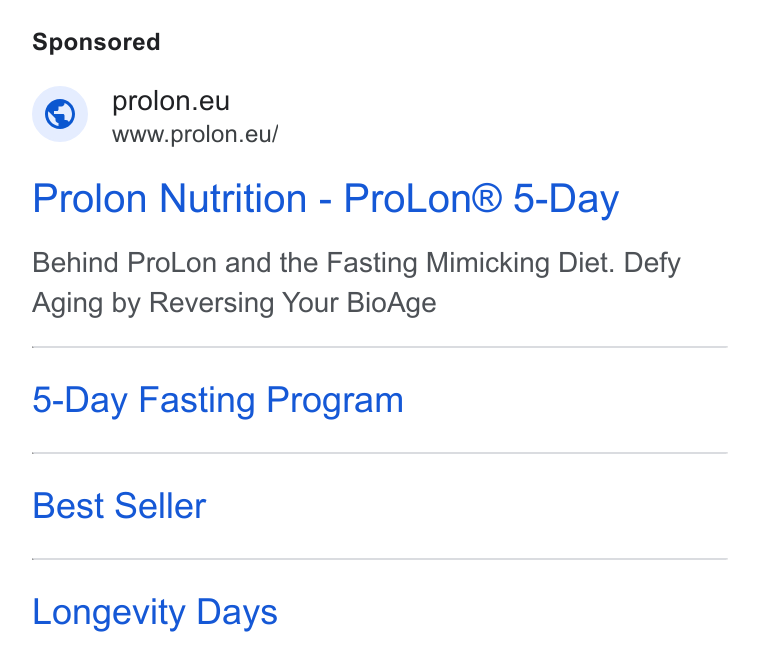Click the light blue circle behind globe
Screen dimensions: 760x664
pos(60,114)
